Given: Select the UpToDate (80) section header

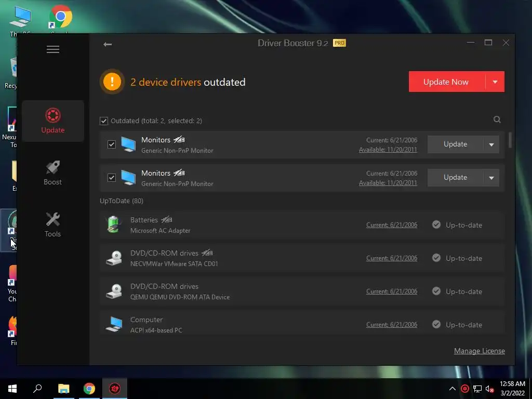Looking at the screenshot, I should pyautogui.click(x=122, y=201).
